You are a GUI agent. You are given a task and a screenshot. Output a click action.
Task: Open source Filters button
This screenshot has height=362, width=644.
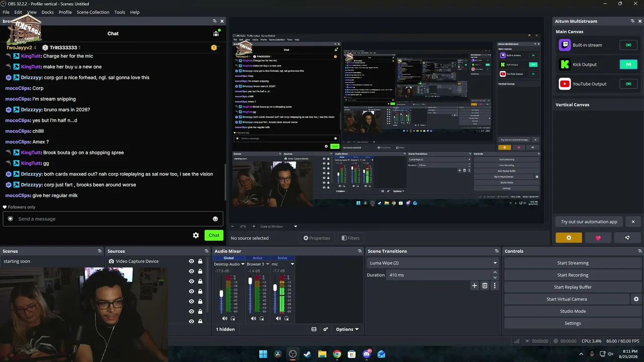click(350, 238)
